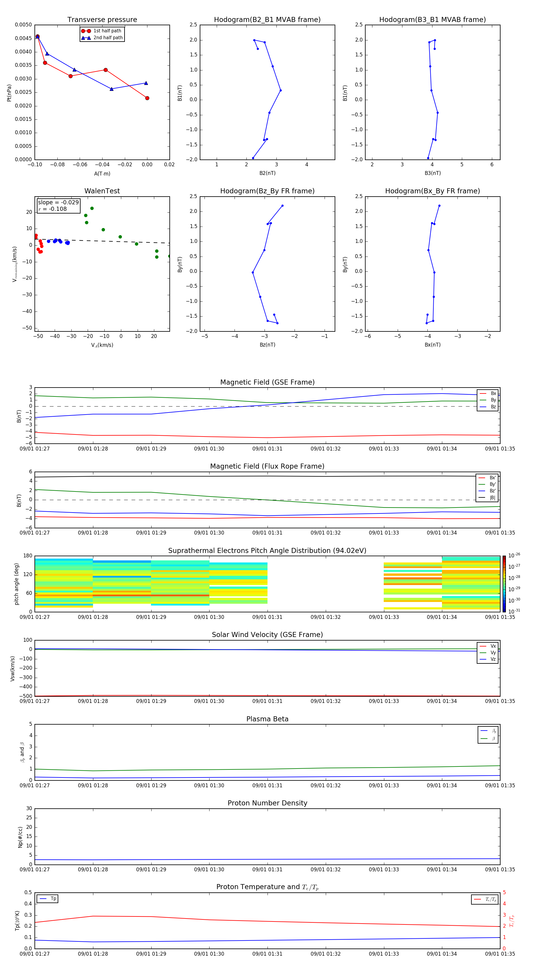Click the "Proton Temperature and Te/Tp" title
Image resolution: width=535 pixels, height=980 pixels.
[x=267, y=887]
